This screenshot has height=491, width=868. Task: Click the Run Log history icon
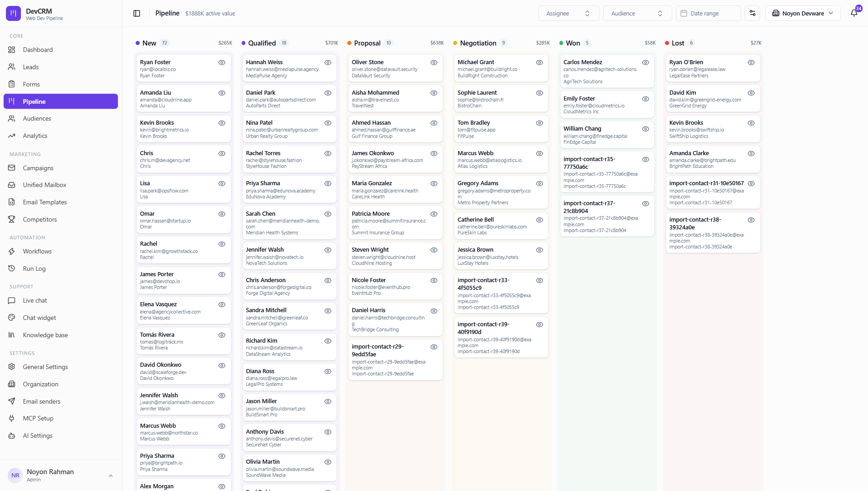(x=12, y=268)
